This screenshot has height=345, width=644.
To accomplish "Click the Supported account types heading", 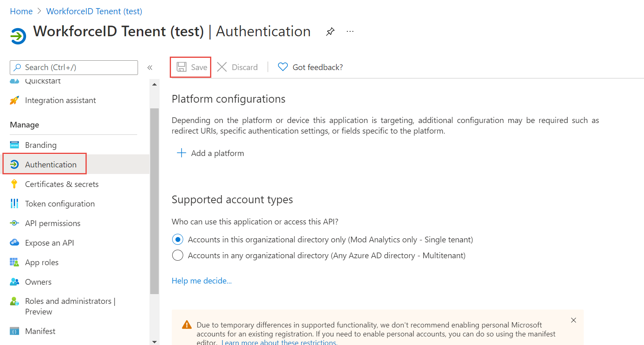I will [x=232, y=200].
